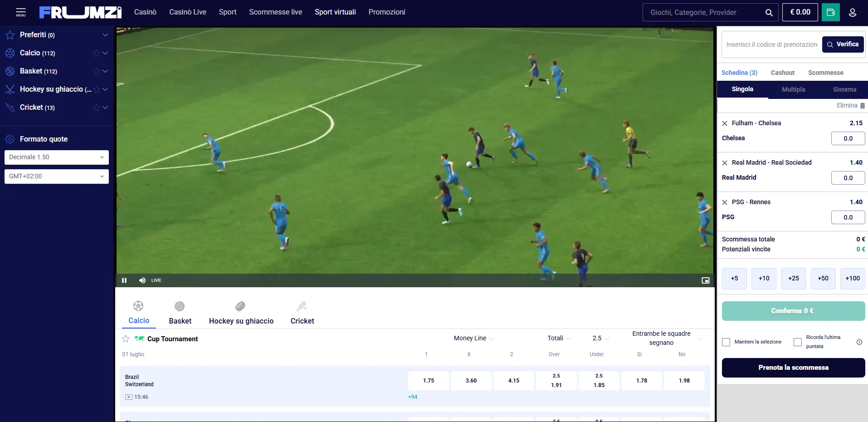
Task: Star the Cup Tournament league
Action: 126,339
